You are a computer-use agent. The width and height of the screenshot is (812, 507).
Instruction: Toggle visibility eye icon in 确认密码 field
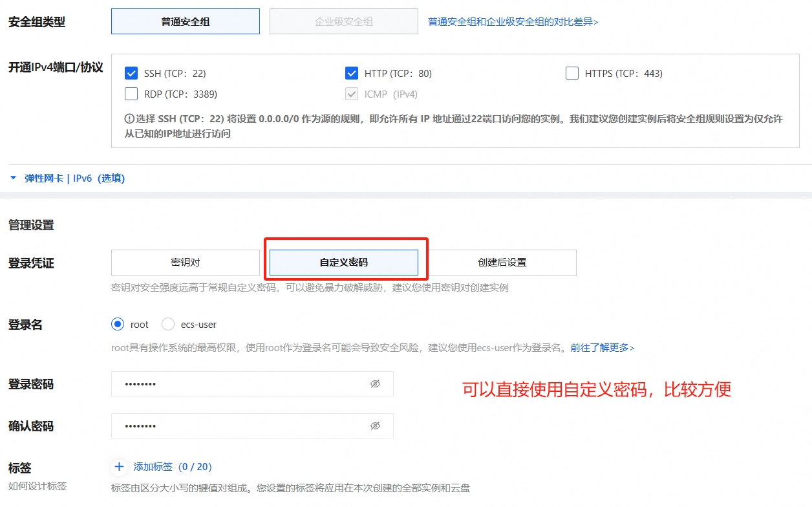click(x=375, y=426)
